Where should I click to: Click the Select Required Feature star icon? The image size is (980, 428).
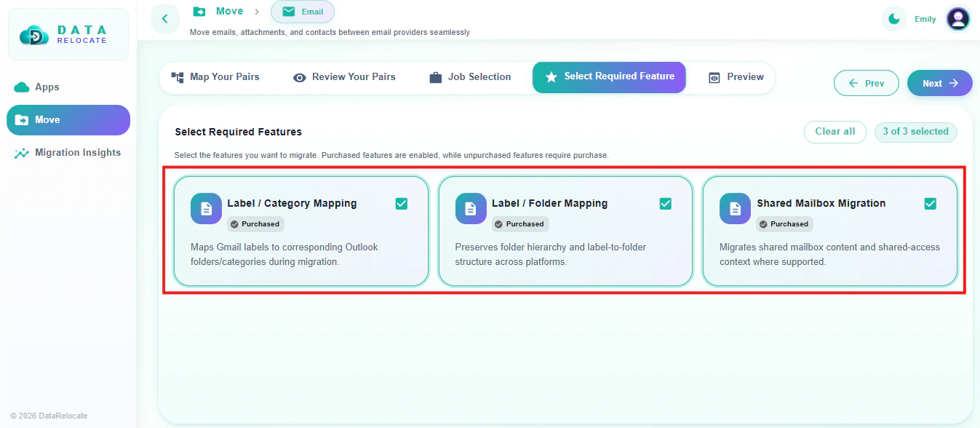click(x=551, y=76)
